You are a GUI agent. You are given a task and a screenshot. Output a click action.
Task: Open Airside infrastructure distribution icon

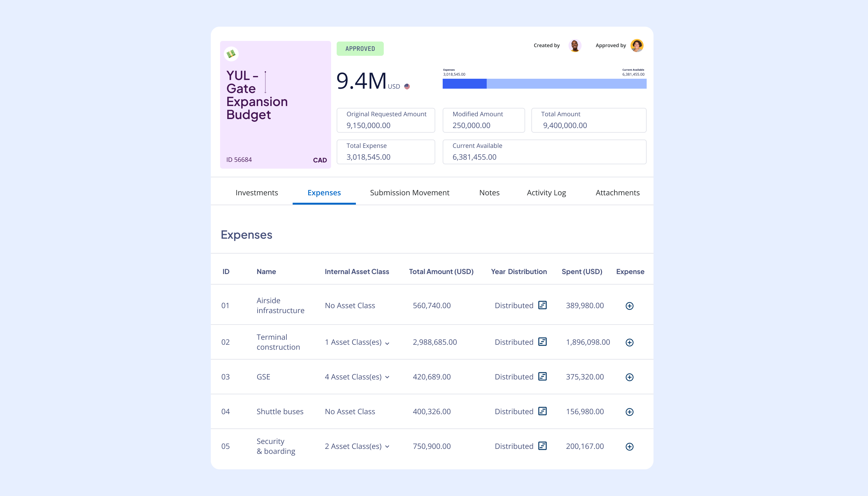[x=542, y=305]
